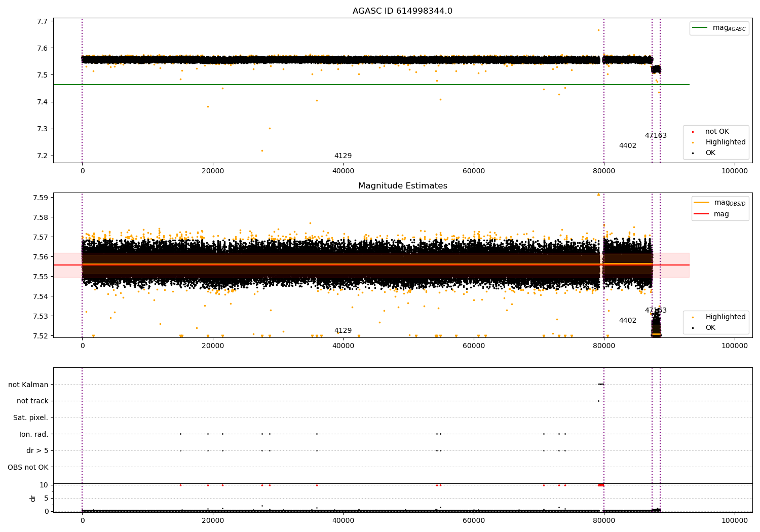This screenshot has width=760, height=532.
Task: Click the orange outlier point above 7.65
Action: point(598,30)
